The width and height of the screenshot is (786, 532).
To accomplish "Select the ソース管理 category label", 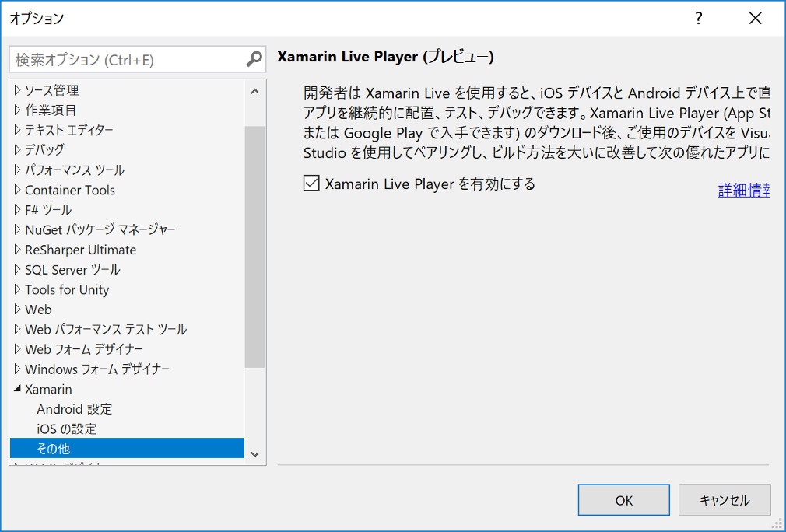I will pos(51,90).
